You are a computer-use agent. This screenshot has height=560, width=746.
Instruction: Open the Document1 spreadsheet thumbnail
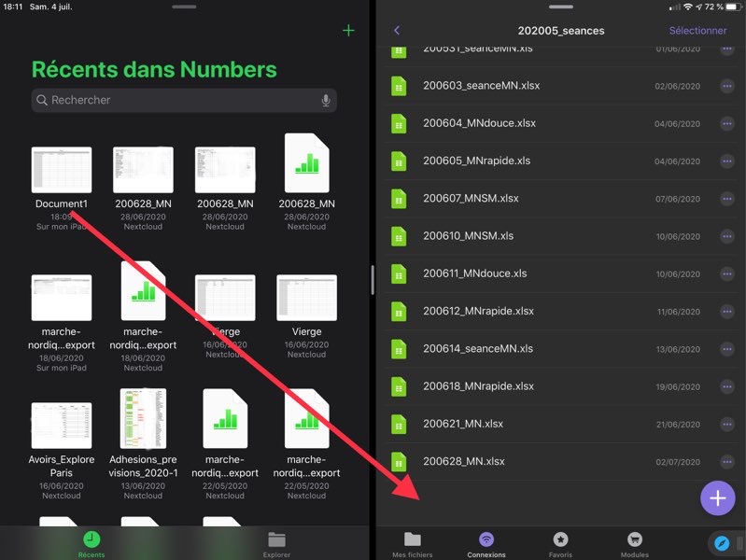point(62,170)
